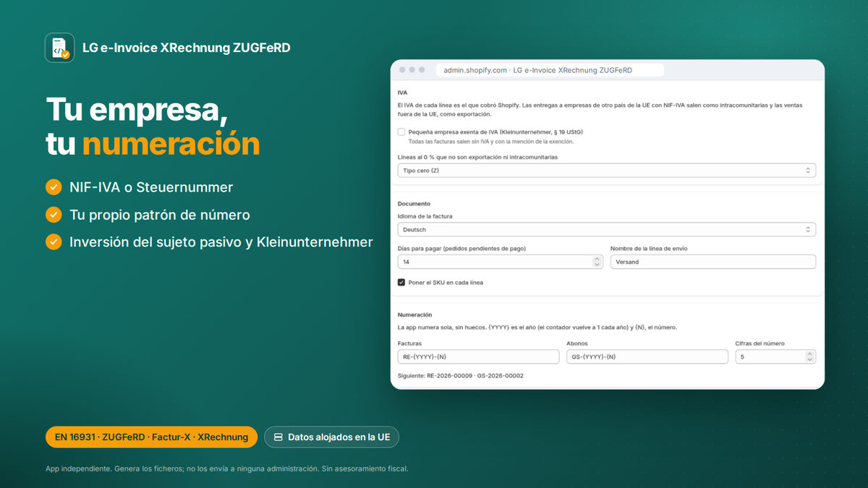Open the Tipo cero (Z) dropdown

point(607,171)
